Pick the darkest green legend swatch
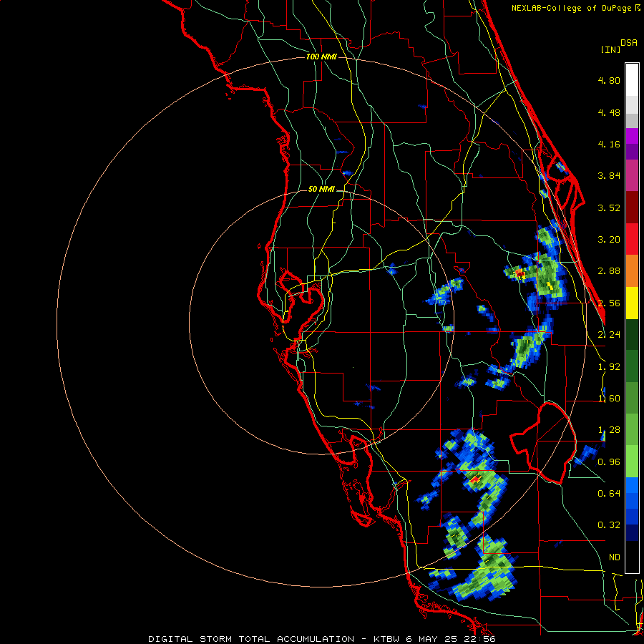The height and width of the screenshot is (644, 644). tap(632, 334)
